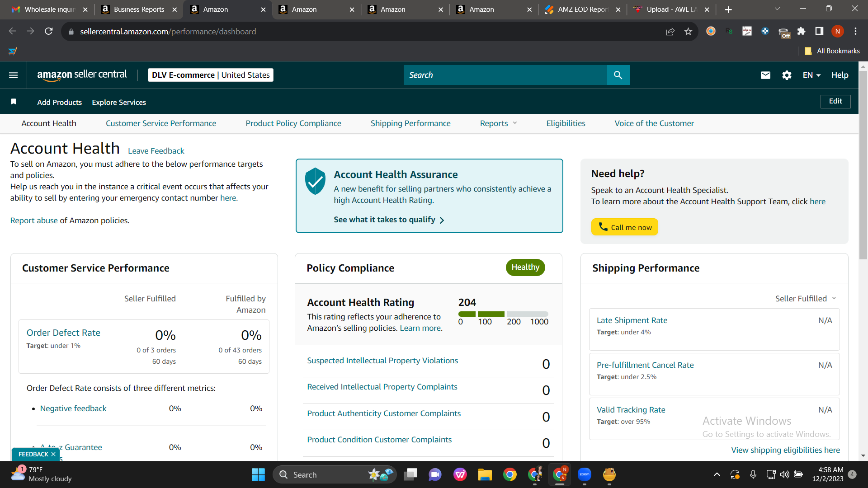Open Suspected Intellectual Property Violations
Image resolution: width=868 pixels, height=488 pixels.
[382, 361]
